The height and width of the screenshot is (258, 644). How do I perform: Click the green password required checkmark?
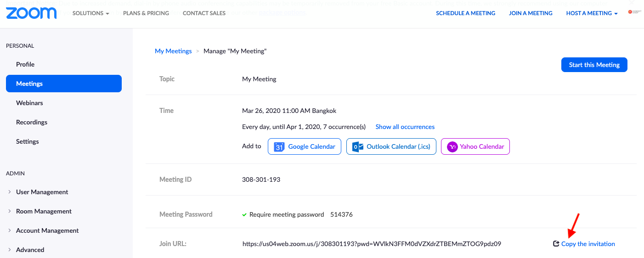(244, 214)
